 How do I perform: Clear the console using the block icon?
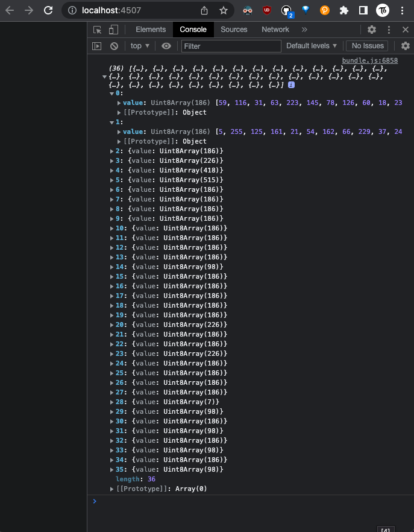[x=114, y=45]
